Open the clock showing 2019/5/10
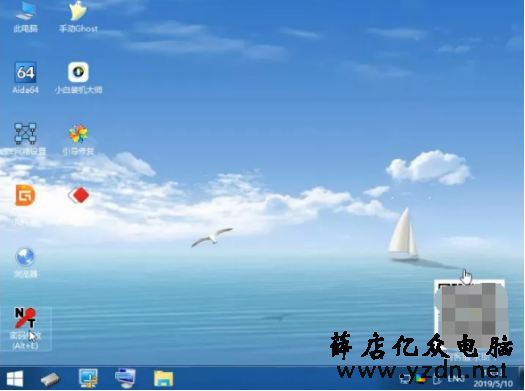Image resolution: width=525 pixels, height=391 pixels. (x=493, y=379)
